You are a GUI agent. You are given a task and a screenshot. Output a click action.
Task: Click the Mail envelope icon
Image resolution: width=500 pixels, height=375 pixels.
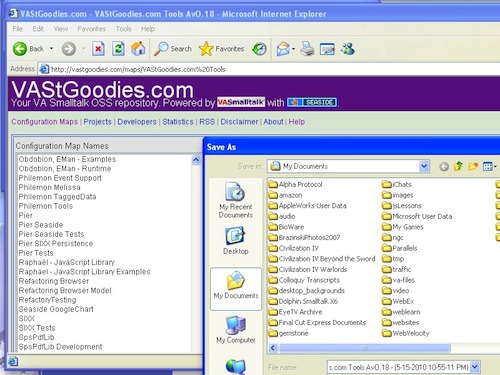[x=283, y=49]
